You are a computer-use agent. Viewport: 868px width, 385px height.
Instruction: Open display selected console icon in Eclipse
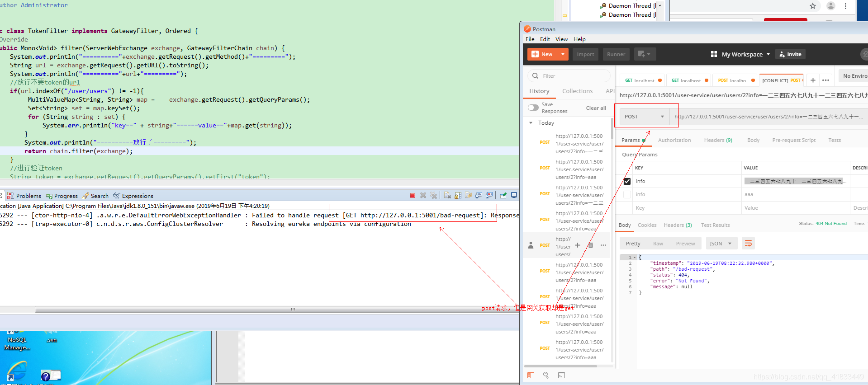click(514, 196)
